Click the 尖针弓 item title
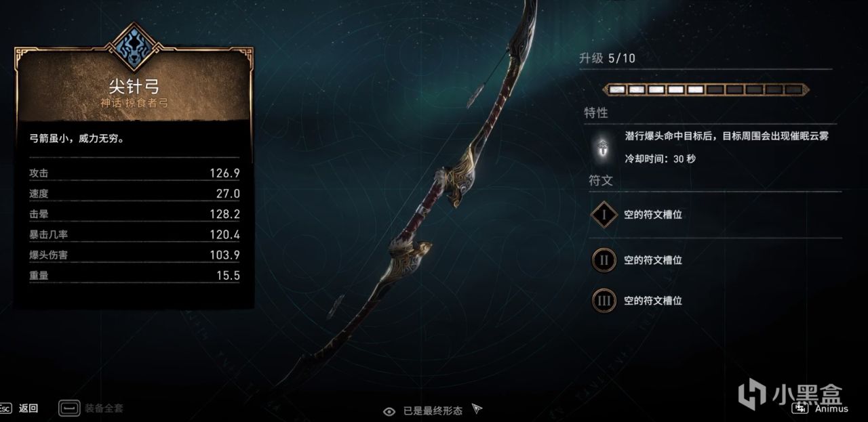The width and height of the screenshot is (868, 422). tap(133, 87)
